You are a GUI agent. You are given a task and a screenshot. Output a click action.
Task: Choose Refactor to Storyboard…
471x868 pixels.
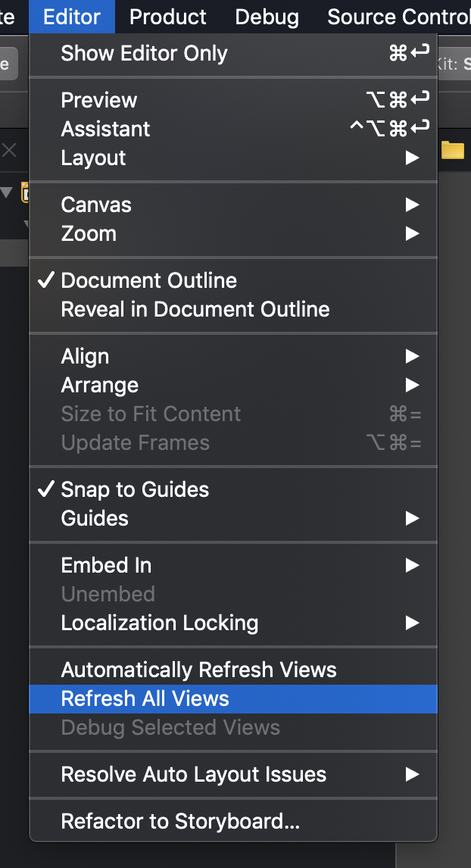coord(233,821)
